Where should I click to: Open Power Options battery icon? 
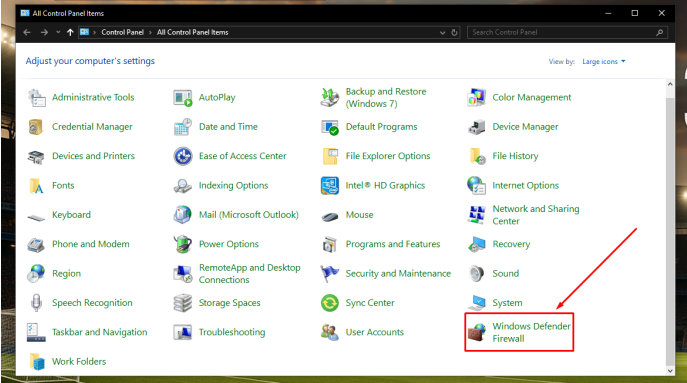click(182, 244)
